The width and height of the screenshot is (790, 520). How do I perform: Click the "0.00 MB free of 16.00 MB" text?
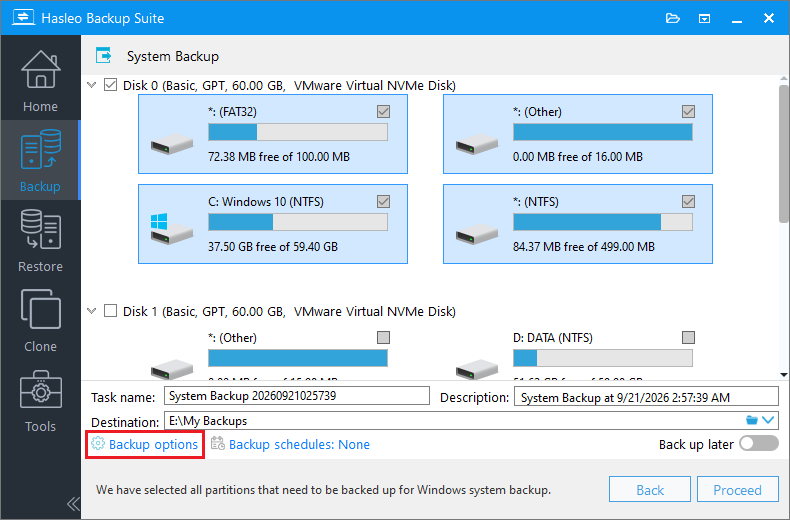pyautogui.click(x=577, y=157)
